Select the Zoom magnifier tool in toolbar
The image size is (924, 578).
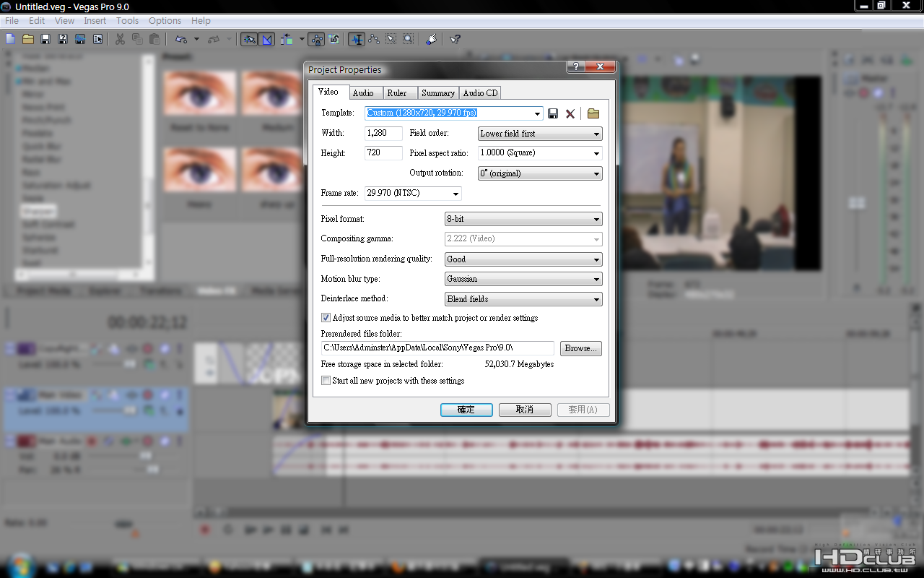click(x=408, y=39)
